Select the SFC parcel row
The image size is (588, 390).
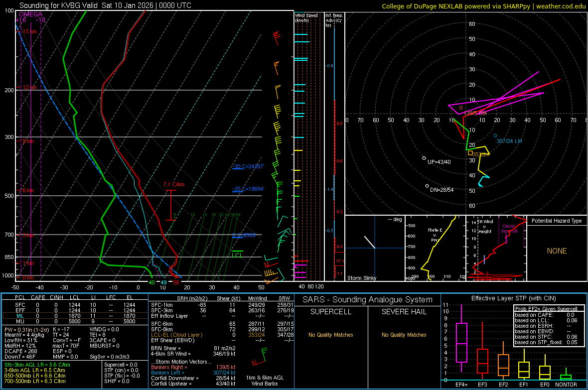click(75, 305)
